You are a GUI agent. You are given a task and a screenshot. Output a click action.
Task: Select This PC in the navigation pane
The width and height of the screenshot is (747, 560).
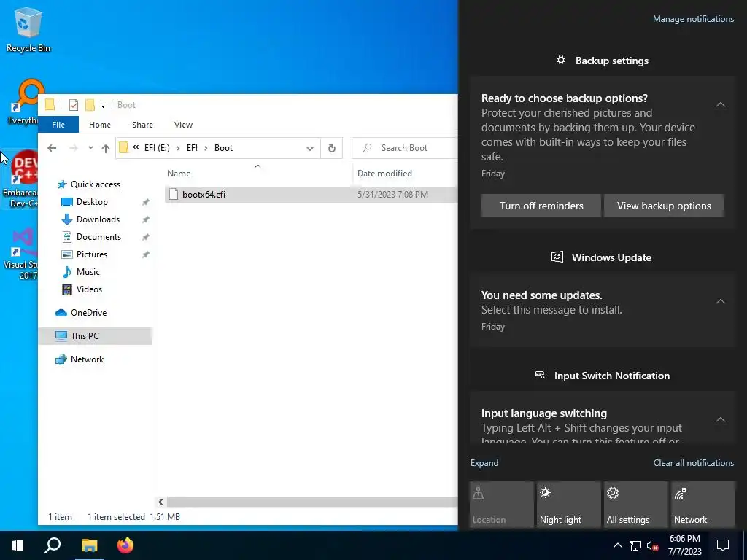95,335
